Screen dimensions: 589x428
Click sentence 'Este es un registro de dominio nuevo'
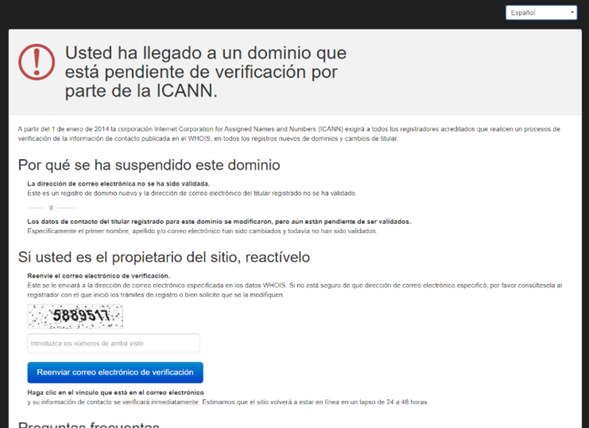[x=192, y=194]
